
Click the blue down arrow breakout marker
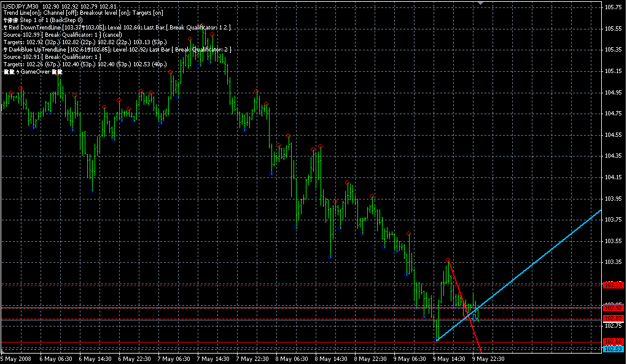tap(473, 316)
